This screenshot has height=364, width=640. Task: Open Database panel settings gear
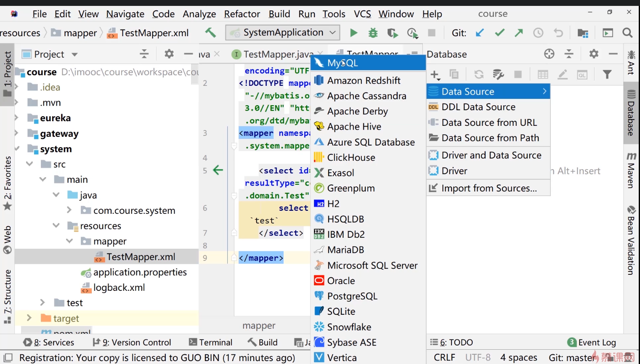594,54
